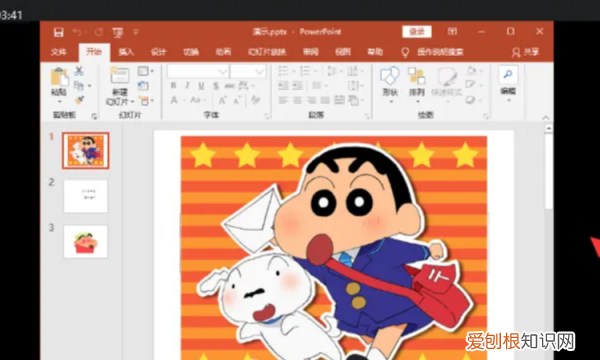Open the font size combo box
This screenshot has height=360, width=600.
pyautogui.click(x=248, y=71)
